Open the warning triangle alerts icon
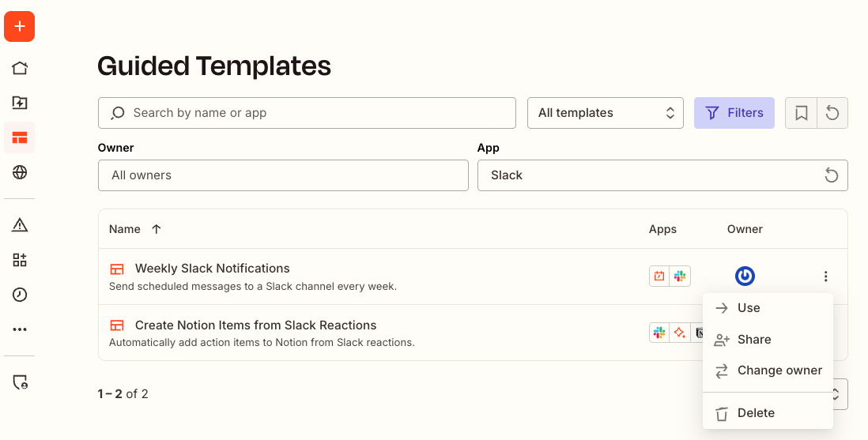The height and width of the screenshot is (440, 868). 20,225
